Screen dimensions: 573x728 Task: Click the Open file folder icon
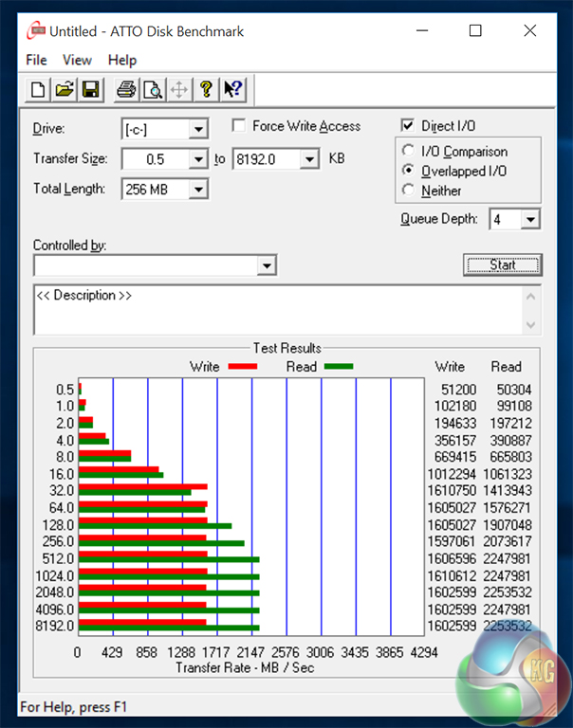click(x=65, y=89)
